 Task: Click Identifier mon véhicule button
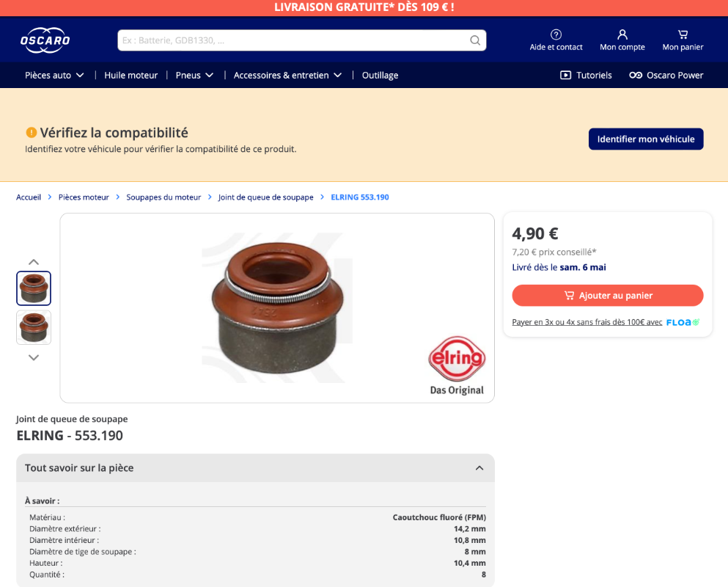646,139
